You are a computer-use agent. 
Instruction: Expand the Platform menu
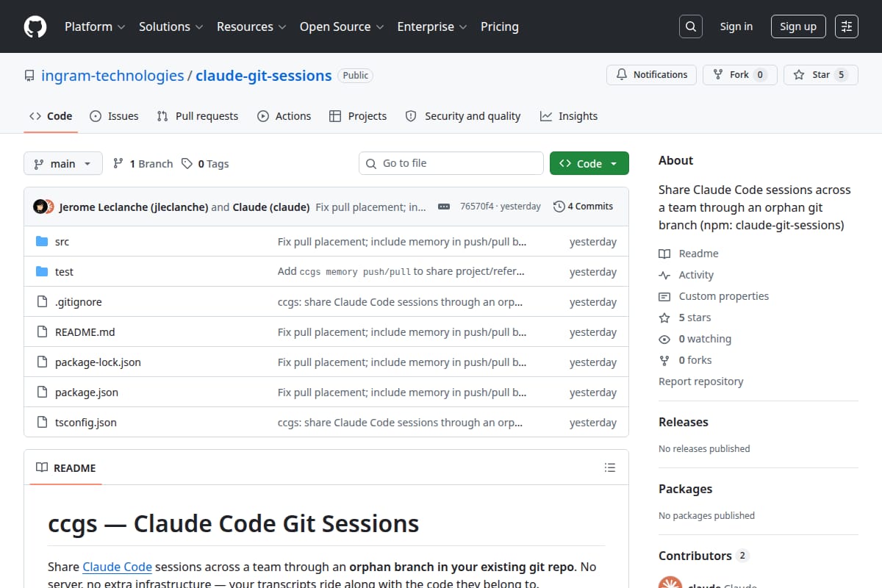click(x=95, y=26)
